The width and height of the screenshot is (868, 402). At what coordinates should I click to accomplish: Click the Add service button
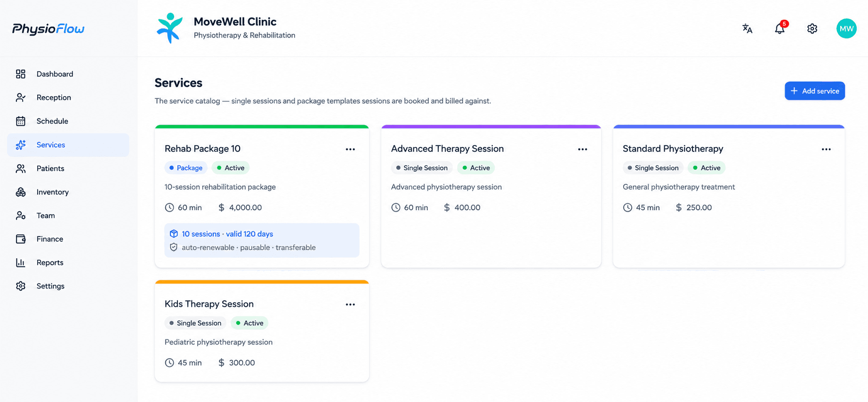[814, 91]
